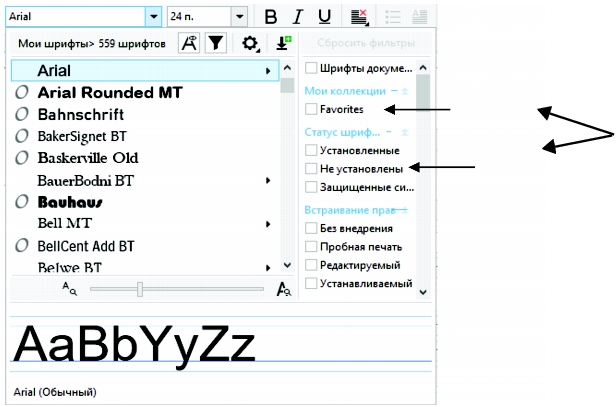Enable the Favorites collection checkbox

(x=312, y=108)
